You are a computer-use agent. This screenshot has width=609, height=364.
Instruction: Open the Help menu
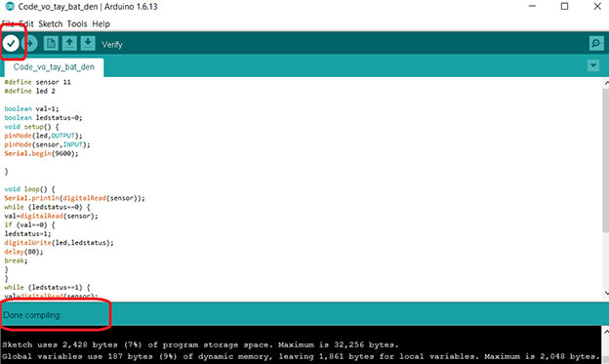click(x=101, y=24)
